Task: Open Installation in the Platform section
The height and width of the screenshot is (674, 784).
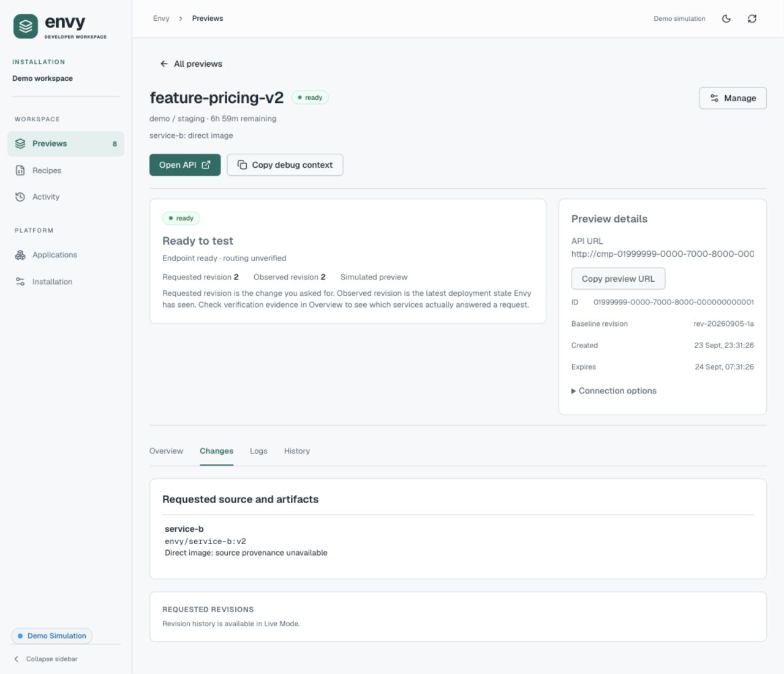Action: tap(66, 282)
